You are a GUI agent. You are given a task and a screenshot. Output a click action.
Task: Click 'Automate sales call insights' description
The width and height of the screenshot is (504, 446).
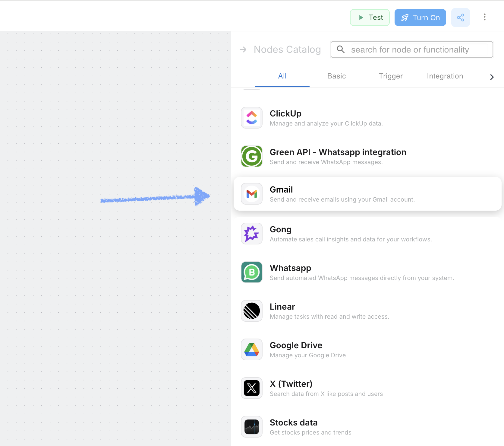pyautogui.click(x=351, y=239)
